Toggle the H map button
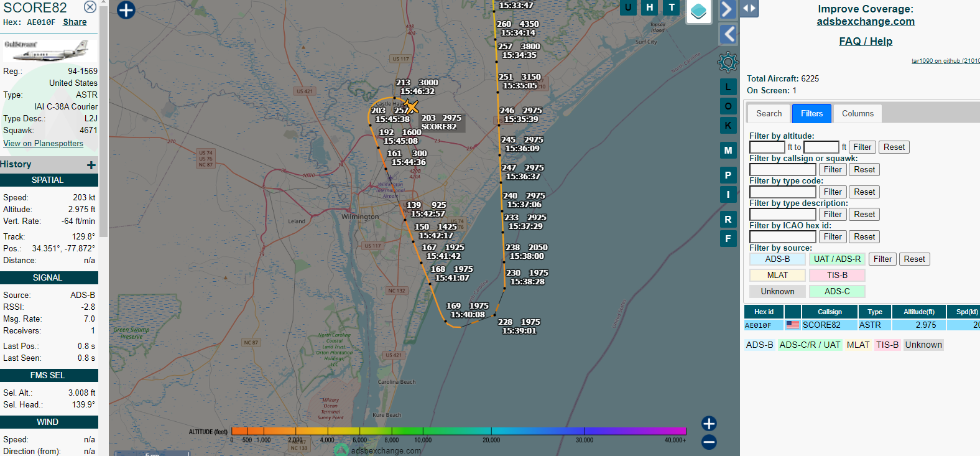Image resolution: width=980 pixels, height=456 pixels. coord(650,7)
